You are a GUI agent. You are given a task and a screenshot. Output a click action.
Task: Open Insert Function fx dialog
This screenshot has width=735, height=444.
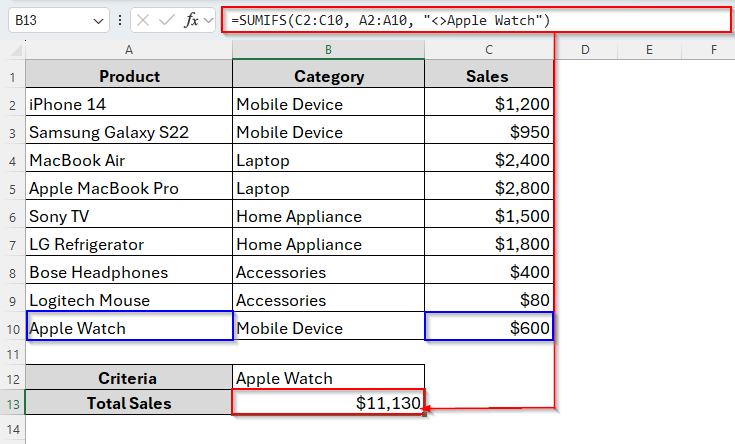click(x=191, y=21)
